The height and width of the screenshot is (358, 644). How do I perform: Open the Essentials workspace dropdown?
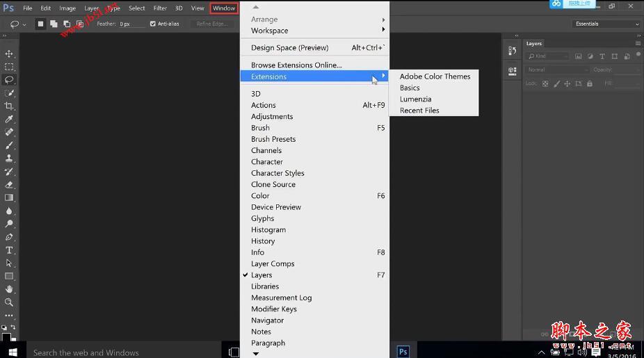pyautogui.click(x=606, y=24)
